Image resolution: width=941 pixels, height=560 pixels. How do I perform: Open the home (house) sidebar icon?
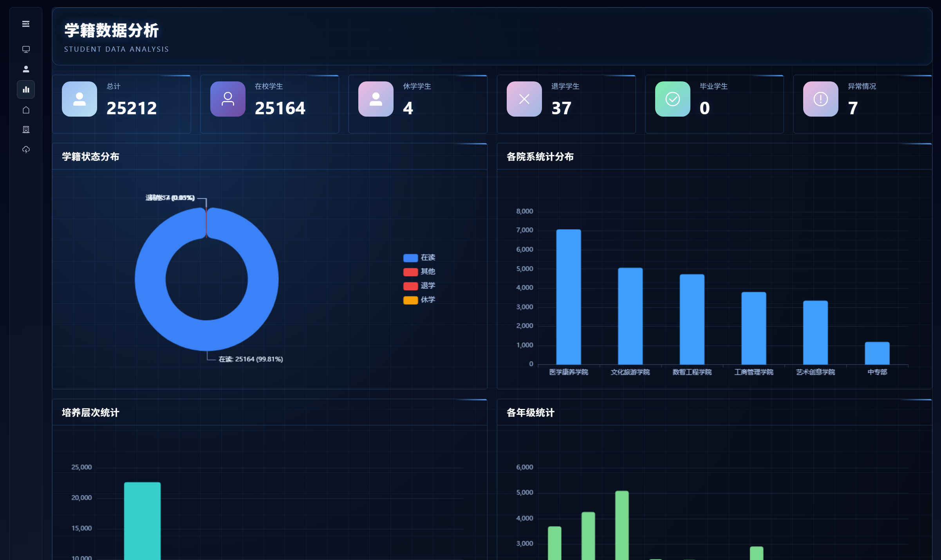click(26, 110)
